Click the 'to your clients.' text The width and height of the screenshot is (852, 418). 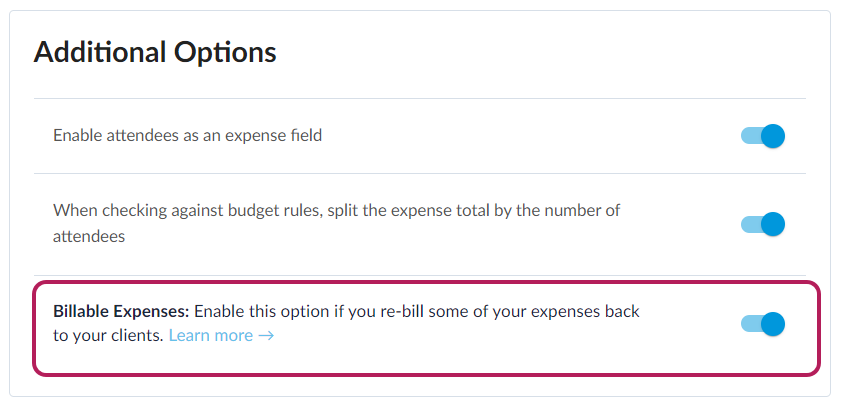(x=107, y=336)
